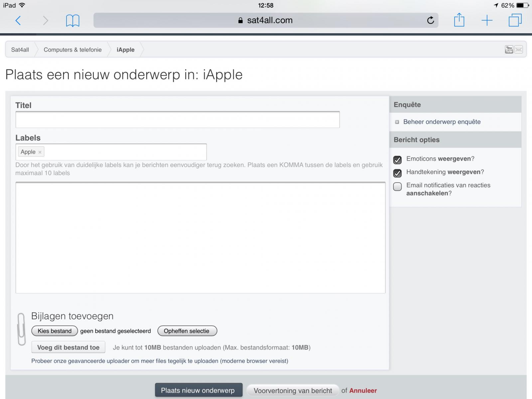The width and height of the screenshot is (532, 399).
Task: Reload the page with the refresh icon
Action: coord(431,20)
